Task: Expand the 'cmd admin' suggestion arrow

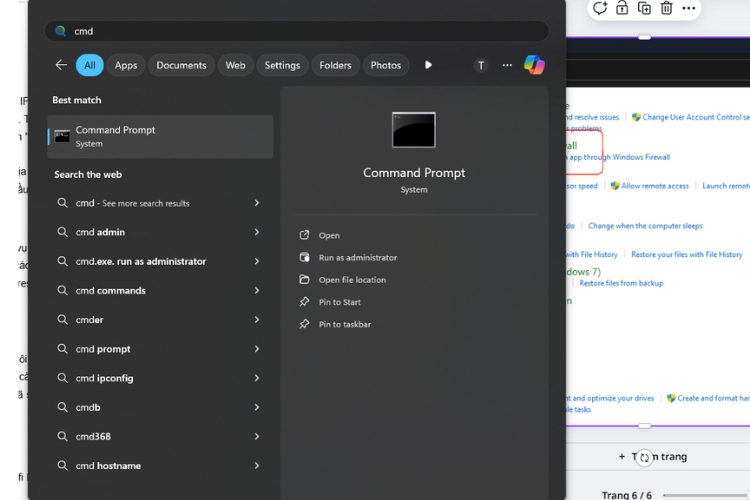Action: point(257,232)
